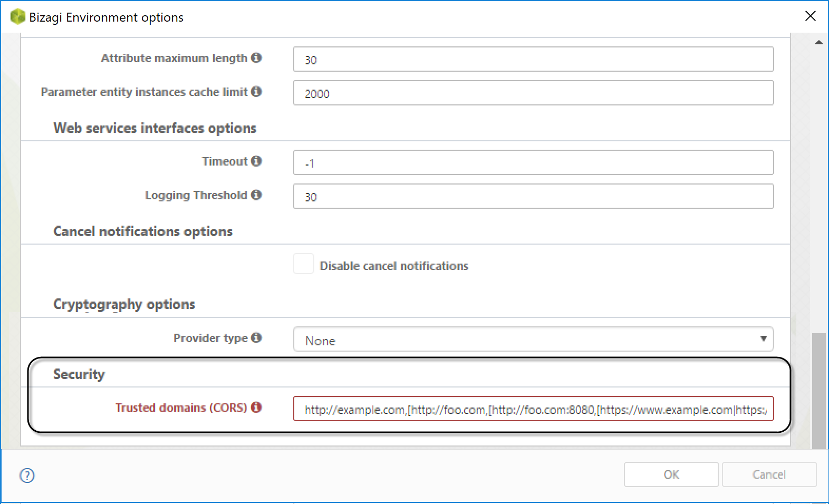This screenshot has height=504, width=829.
Task: Click the Web services interfaces options heading
Action: click(155, 128)
